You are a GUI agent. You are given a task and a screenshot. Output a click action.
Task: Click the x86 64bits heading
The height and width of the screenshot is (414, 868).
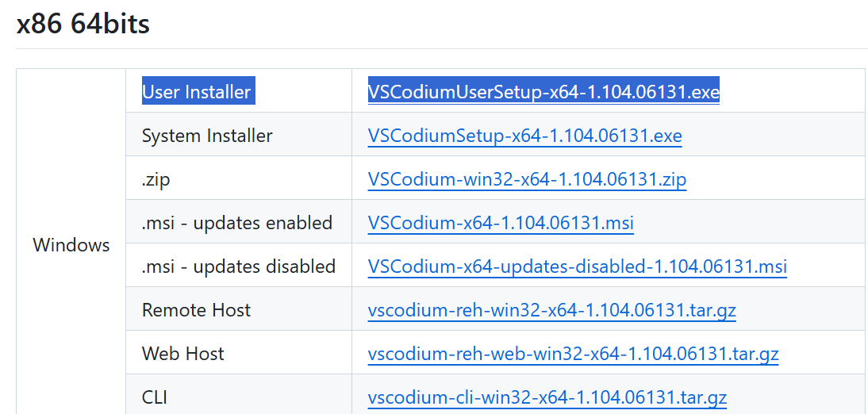[x=83, y=25]
